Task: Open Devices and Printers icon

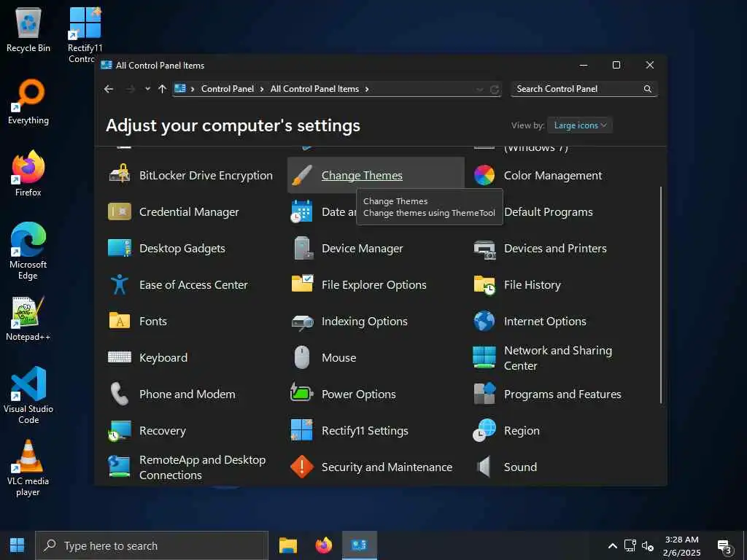Action: click(484, 248)
